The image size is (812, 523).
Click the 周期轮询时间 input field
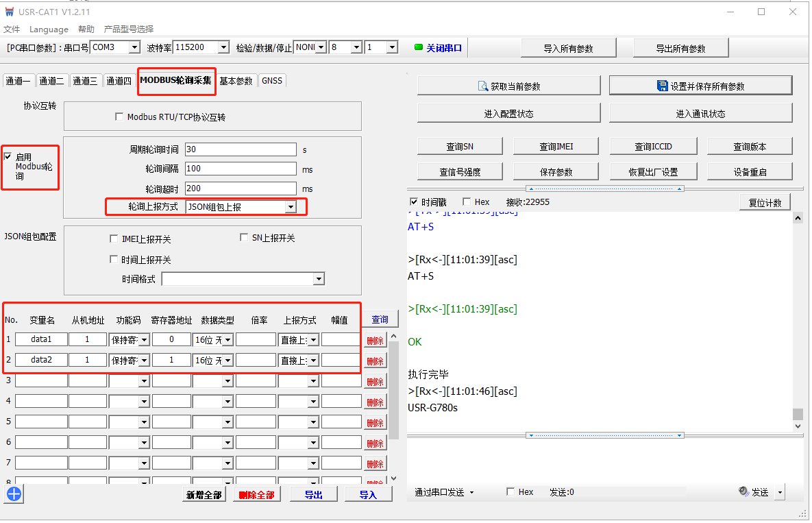pos(240,149)
